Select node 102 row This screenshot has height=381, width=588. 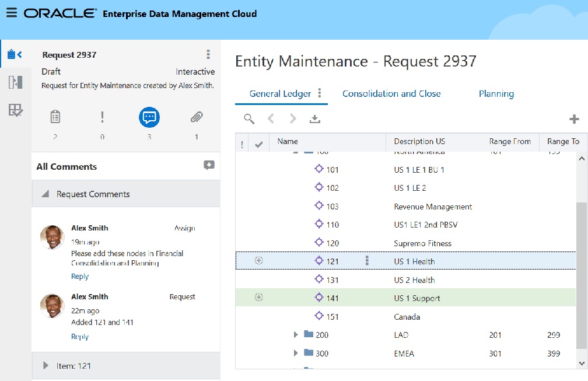(x=405, y=187)
